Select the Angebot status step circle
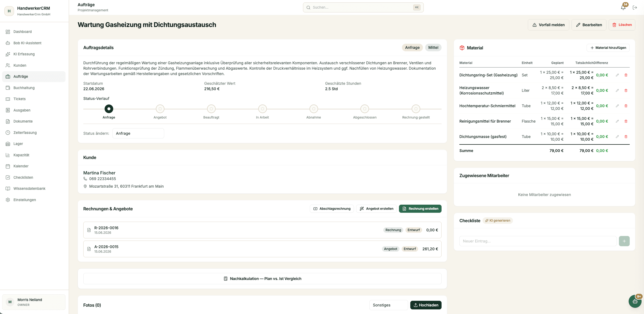This screenshot has height=314, width=644. point(160,109)
